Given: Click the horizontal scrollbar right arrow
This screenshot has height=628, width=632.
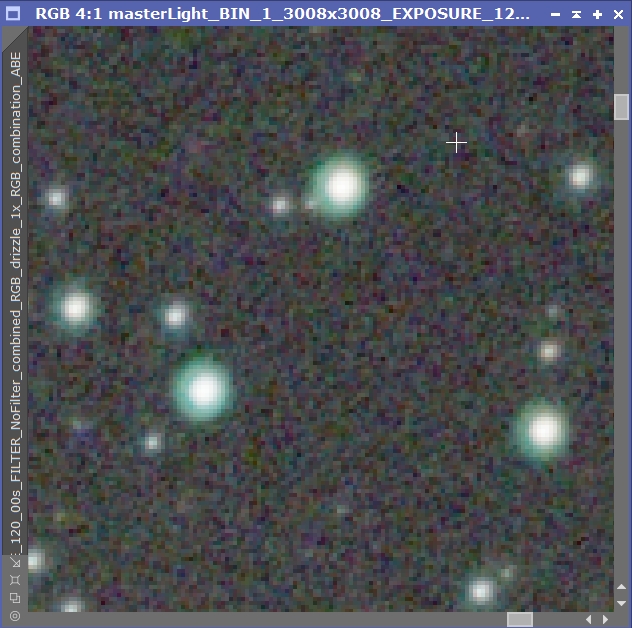Looking at the screenshot, I should click(x=605, y=619).
